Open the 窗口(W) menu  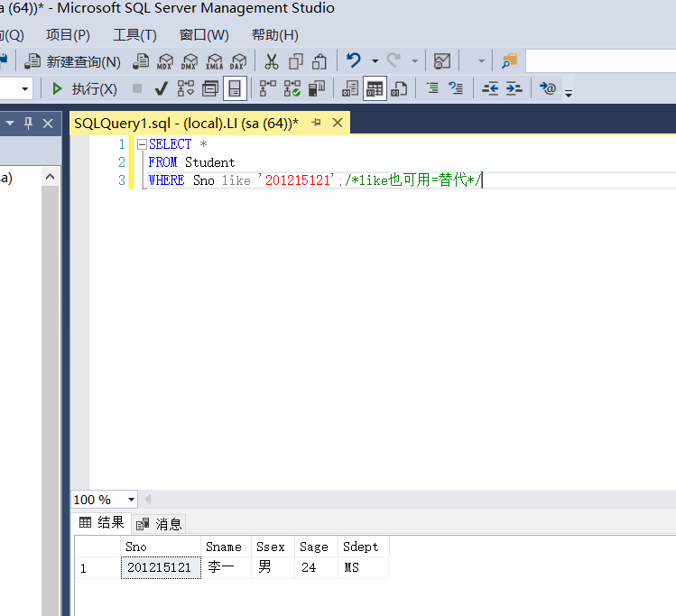coord(204,35)
